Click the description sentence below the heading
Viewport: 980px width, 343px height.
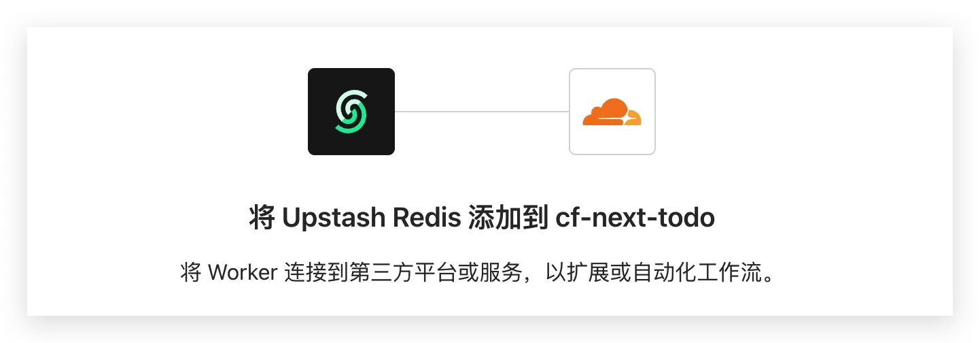(478, 274)
